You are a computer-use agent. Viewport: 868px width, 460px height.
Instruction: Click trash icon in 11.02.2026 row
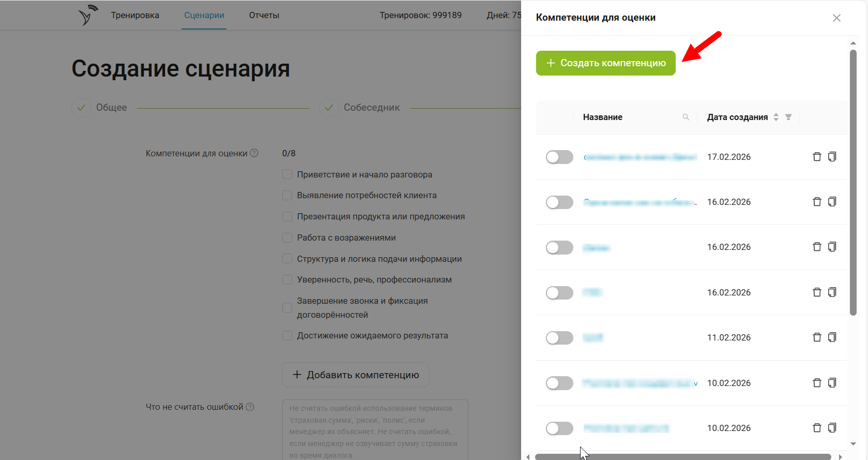pyautogui.click(x=817, y=337)
